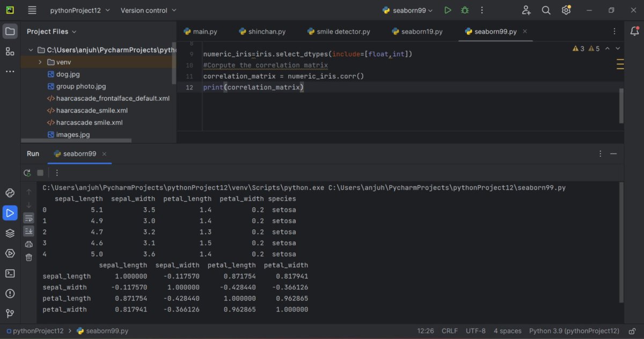Go to previous highlighted problem arrow

point(608,48)
